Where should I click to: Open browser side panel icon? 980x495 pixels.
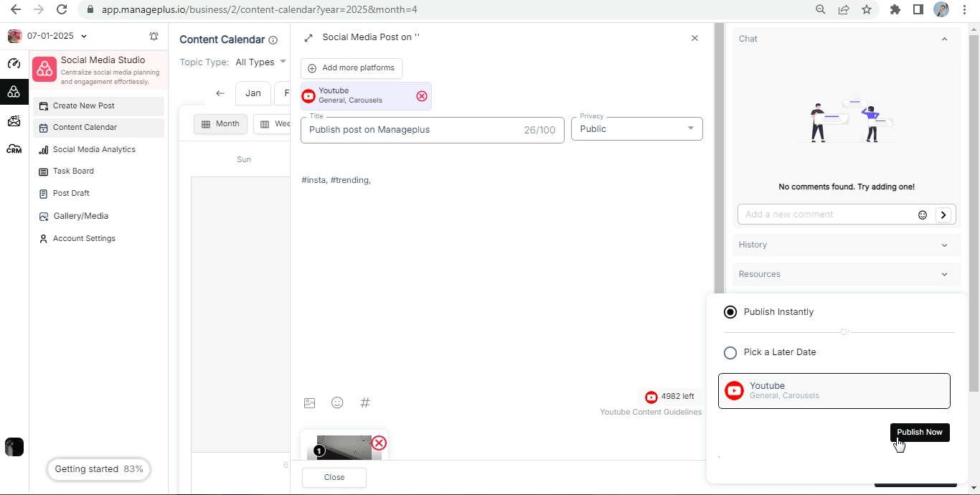pos(918,9)
